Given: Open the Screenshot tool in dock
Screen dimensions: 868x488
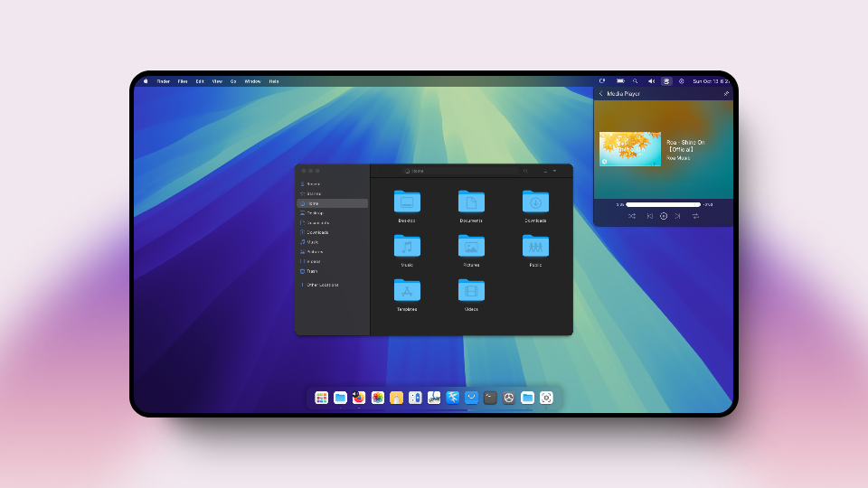Looking at the screenshot, I should click(x=546, y=398).
